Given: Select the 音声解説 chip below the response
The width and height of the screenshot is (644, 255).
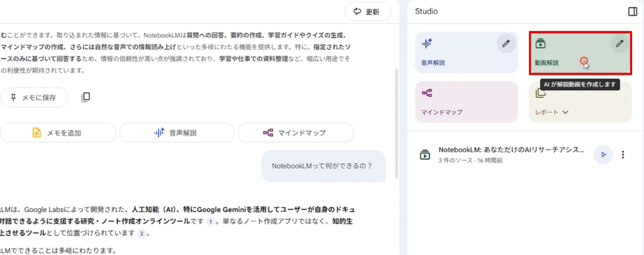Looking at the screenshot, I should [x=176, y=133].
